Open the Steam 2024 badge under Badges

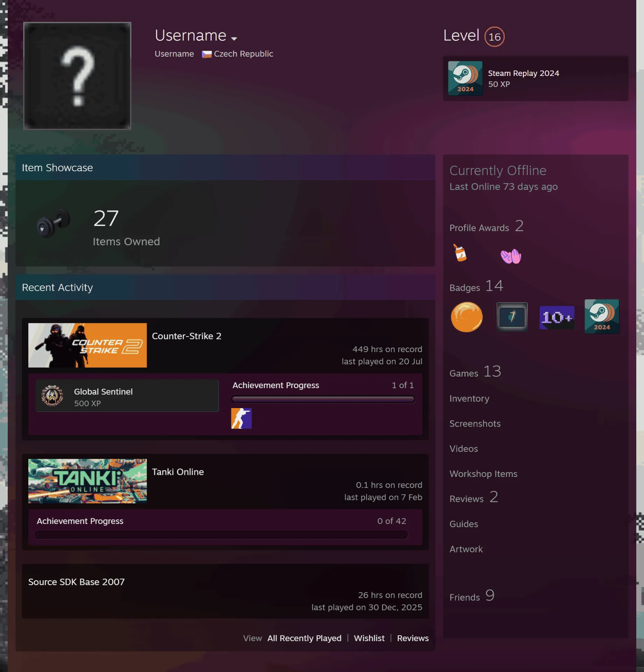[602, 316]
